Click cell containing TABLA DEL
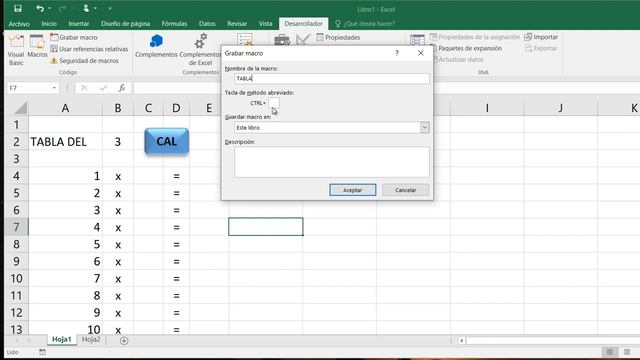Image resolution: width=640 pixels, height=360 pixels. [65, 142]
